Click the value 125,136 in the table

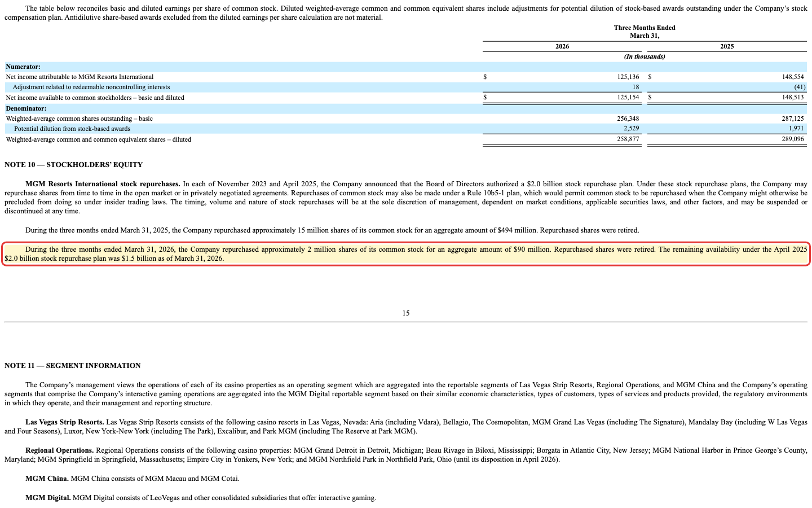[628, 77]
